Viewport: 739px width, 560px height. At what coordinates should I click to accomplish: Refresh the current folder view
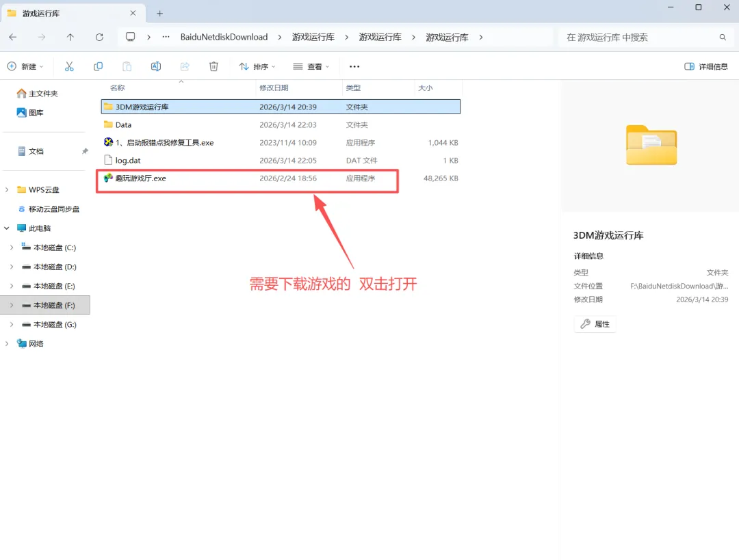coord(99,37)
